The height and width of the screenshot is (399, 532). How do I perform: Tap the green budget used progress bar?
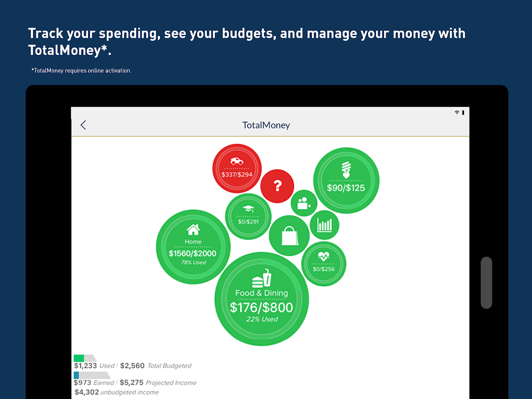(85, 358)
